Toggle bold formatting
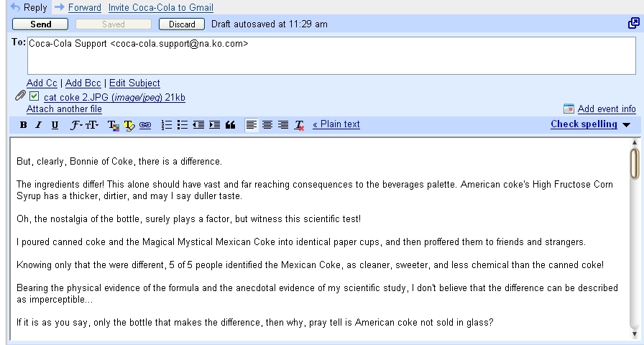The image size is (644, 345). (23, 125)
